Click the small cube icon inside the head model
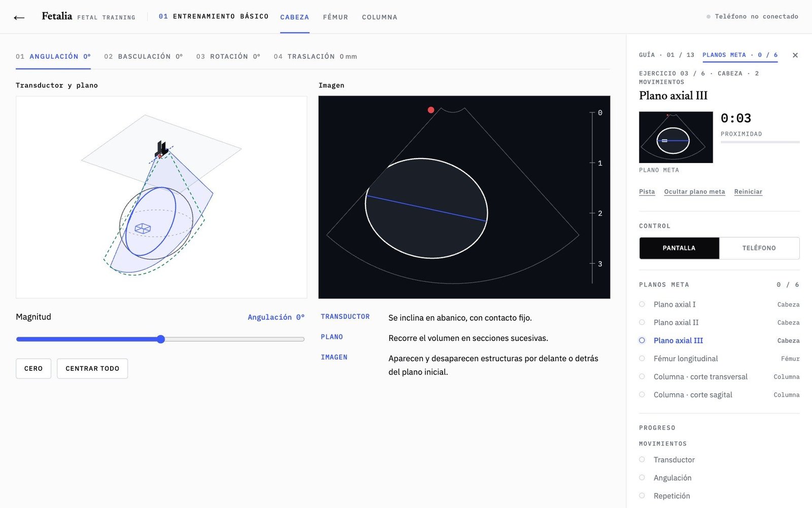 coord(143,229)
